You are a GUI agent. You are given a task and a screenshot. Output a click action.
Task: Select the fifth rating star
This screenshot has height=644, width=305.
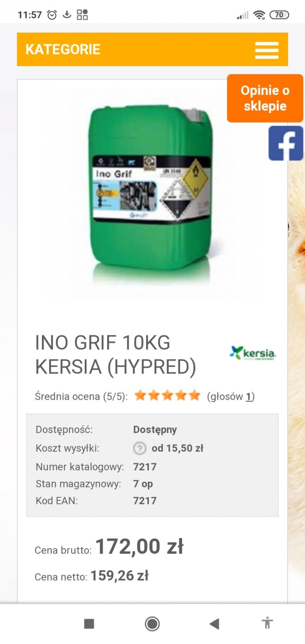194,395
